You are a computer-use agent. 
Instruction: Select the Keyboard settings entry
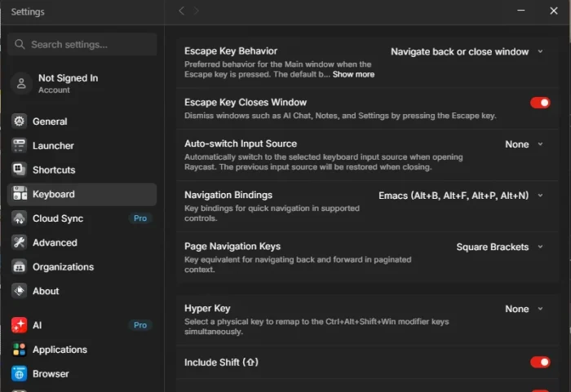[82, 194]
